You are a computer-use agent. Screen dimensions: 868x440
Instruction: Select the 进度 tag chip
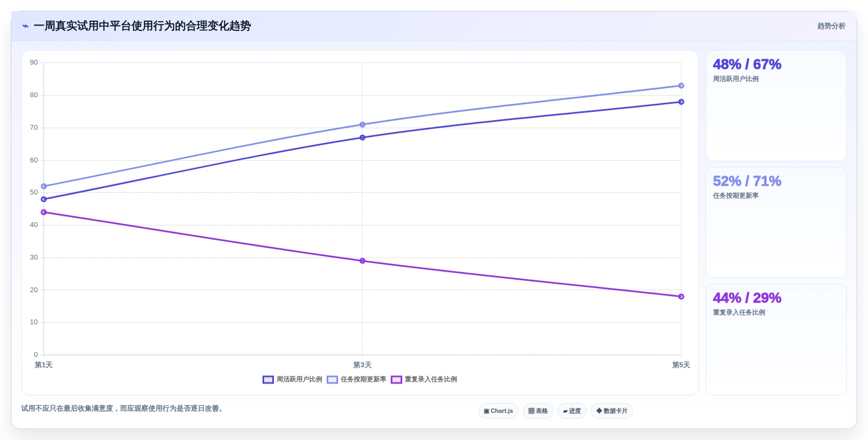tap(572, 411)
